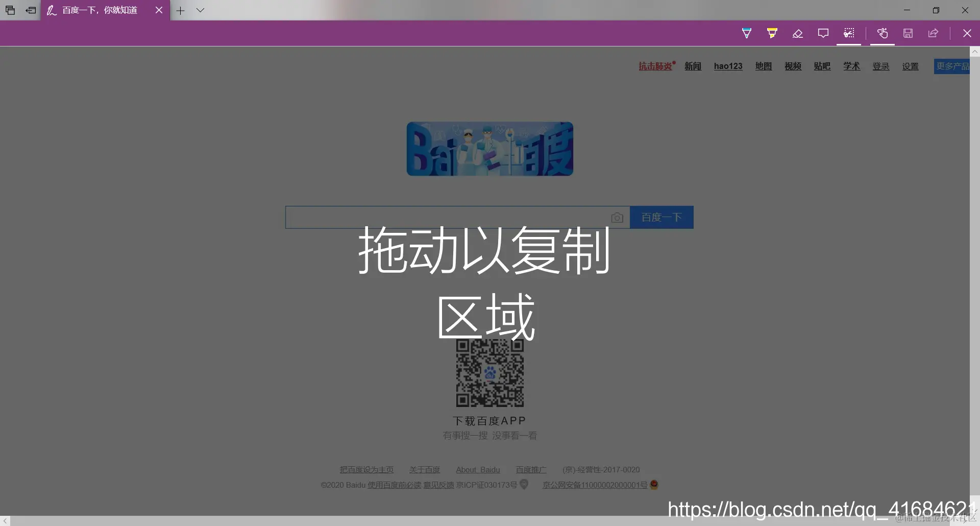
Task: Select the yellow highlighter tool
Action: tap(771, 33)
